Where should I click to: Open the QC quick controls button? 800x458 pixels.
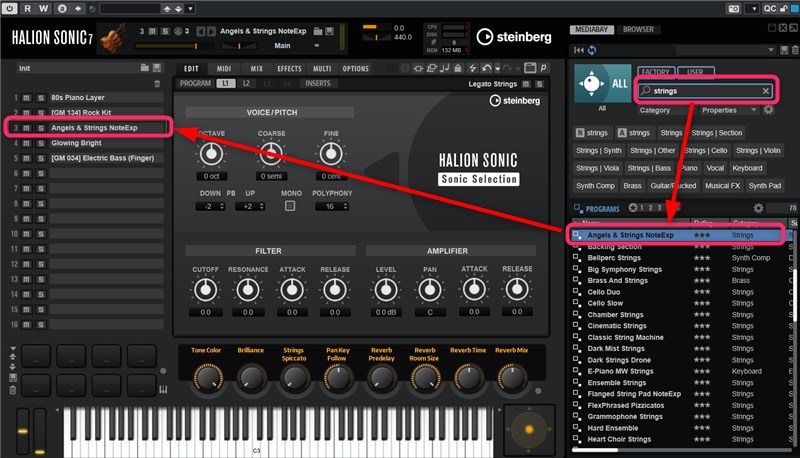pos(769,9)
